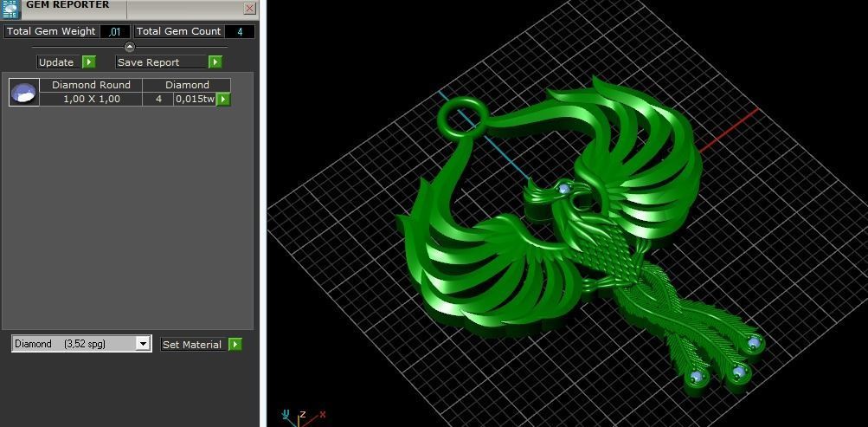Click the Diamond material header cell

[187, 85]
